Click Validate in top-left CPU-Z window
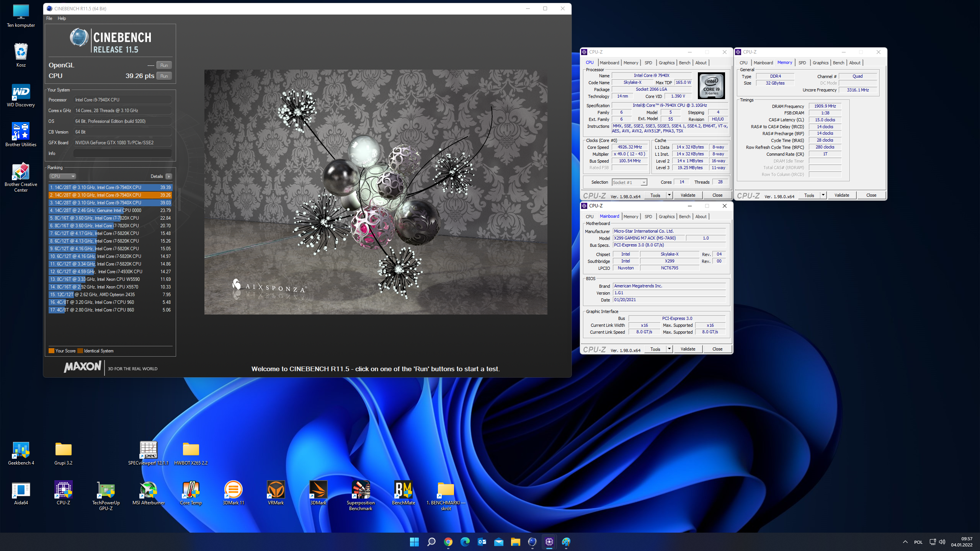Screen dimensions: 980x551 [x=688, y=196]
